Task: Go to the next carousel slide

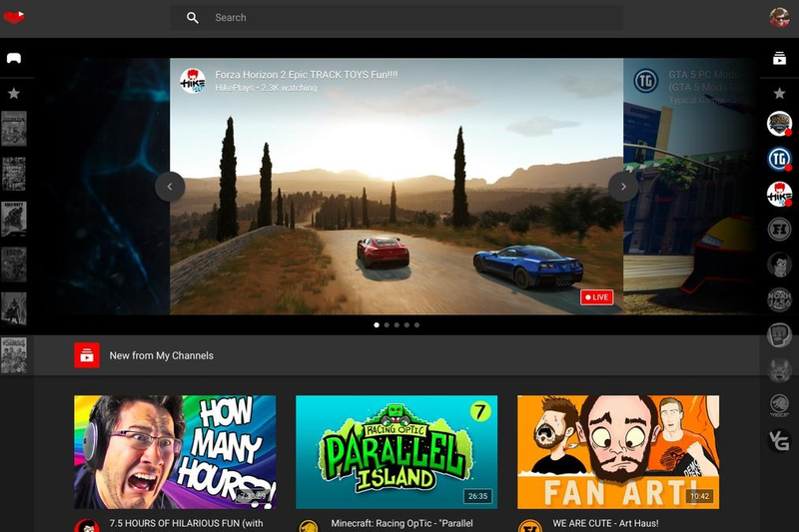Action: pyautogui.click(x=623, y=187)
